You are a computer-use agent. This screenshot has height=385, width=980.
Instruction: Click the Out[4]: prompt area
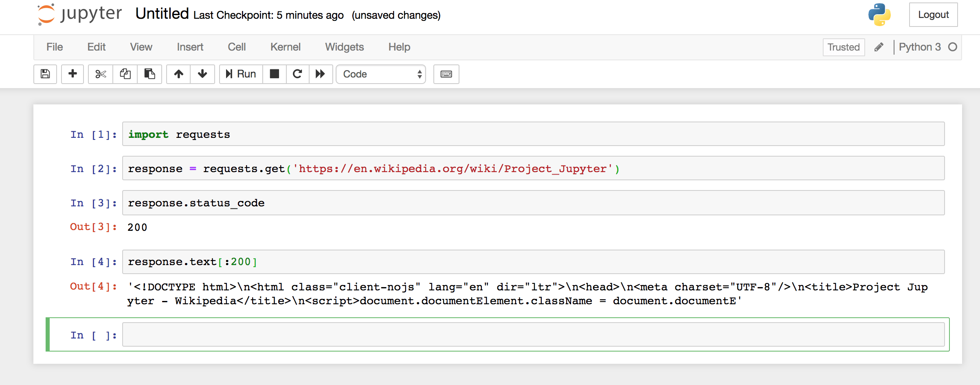[x=94, y=286]
